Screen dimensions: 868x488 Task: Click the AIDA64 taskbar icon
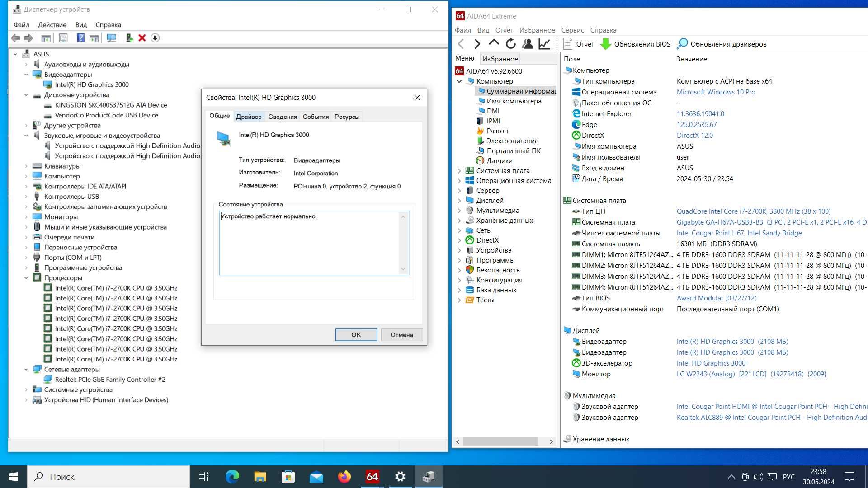tap(372, 477)
